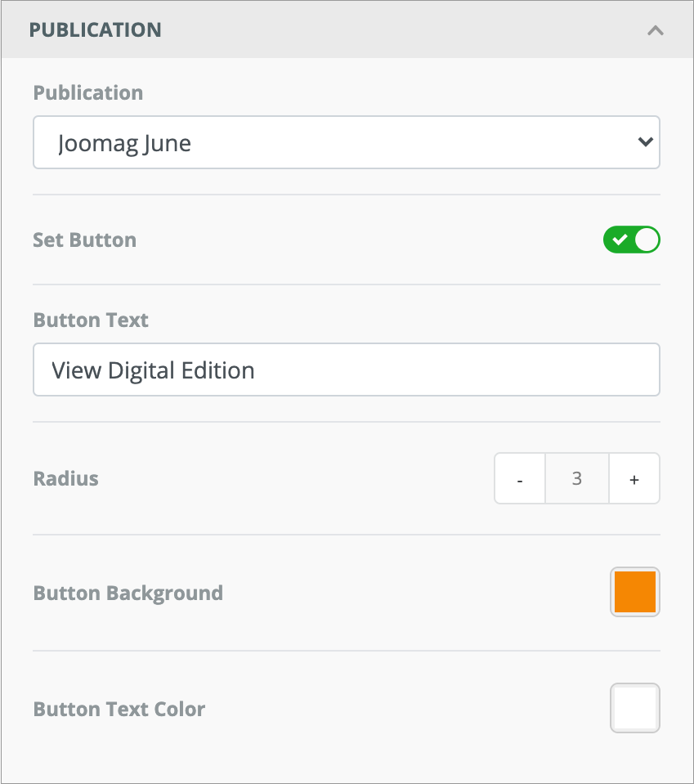The image size is (694, 784).
Task: Open the orange Button Background color swatch
Action: pyautogui.click(x=634, y=592)
